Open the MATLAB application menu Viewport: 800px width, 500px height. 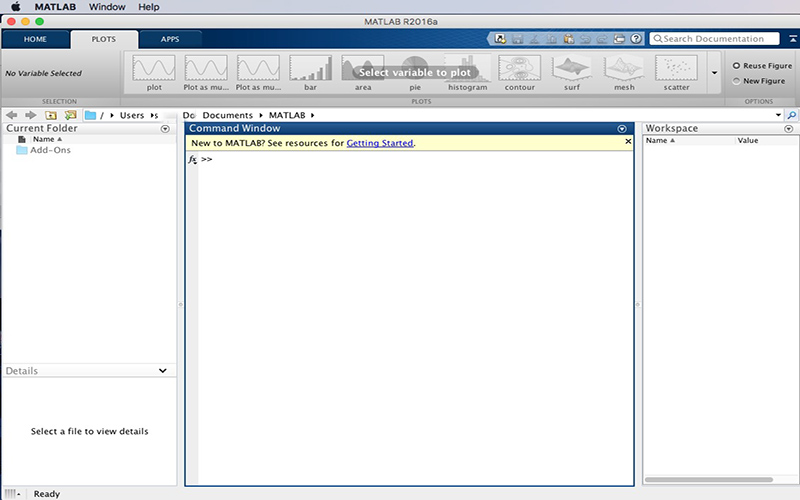pyautogui.click(x=55, y=7)
